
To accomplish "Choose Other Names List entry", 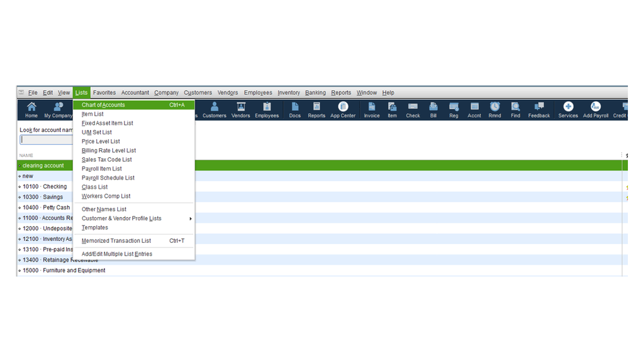I will tap(134, 209).
